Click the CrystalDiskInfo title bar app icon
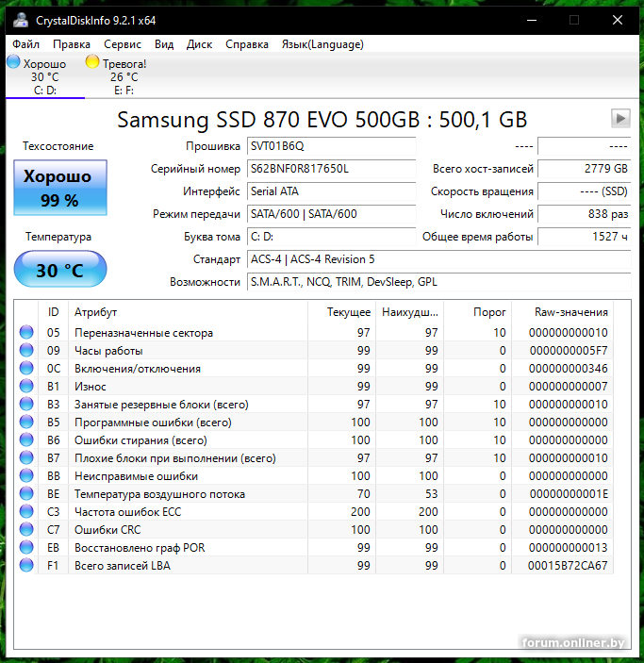Screen dimensions: 644x663 pos(21,20)
